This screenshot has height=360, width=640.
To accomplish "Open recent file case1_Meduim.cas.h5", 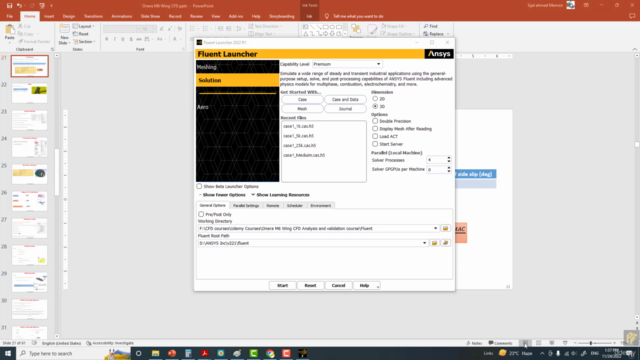I will [304, 156].
